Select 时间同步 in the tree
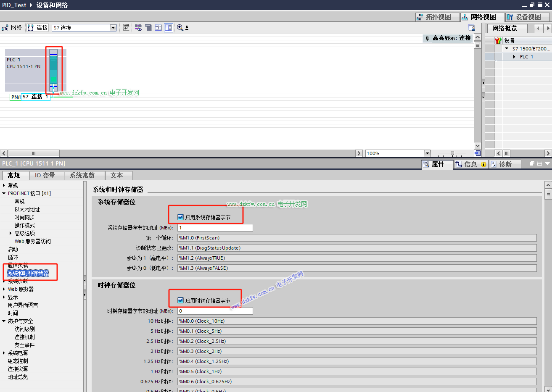The height and width of the screenshot is (392, 552). point(24,217)
